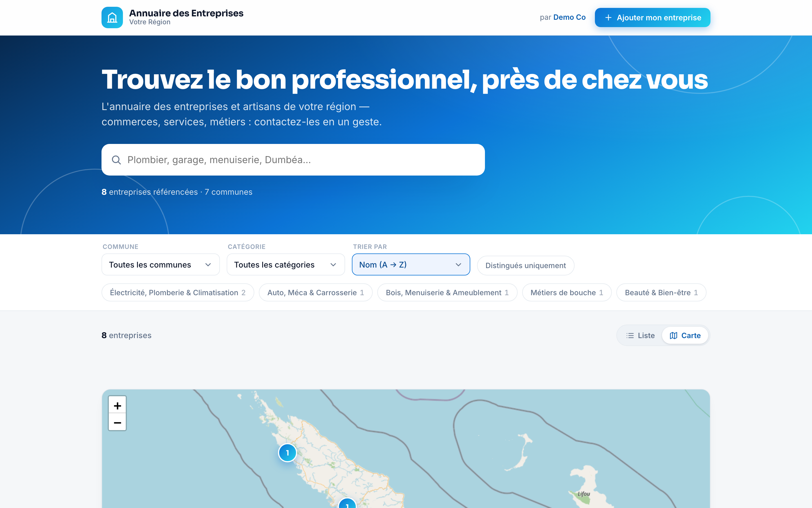Click the cluster marker at map's bottom edge
This screenshot has height=508, width=812.
pos(347,503)
